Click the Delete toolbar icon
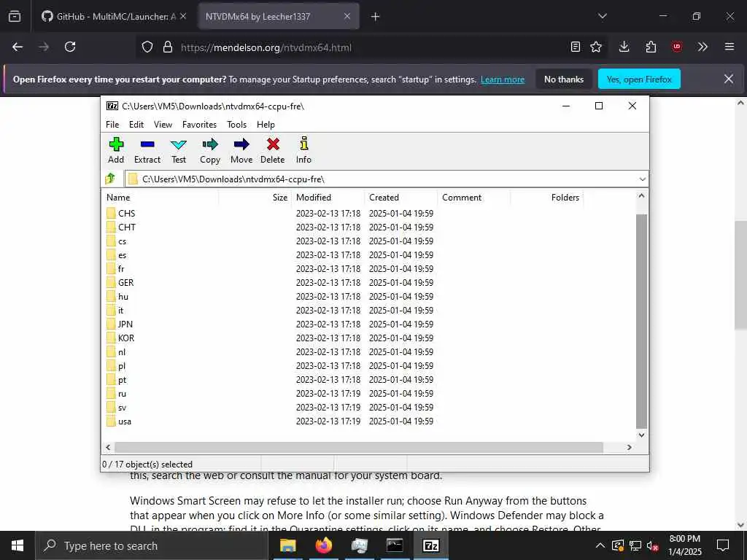The image size is (747, 560). (x=273, y=150)
